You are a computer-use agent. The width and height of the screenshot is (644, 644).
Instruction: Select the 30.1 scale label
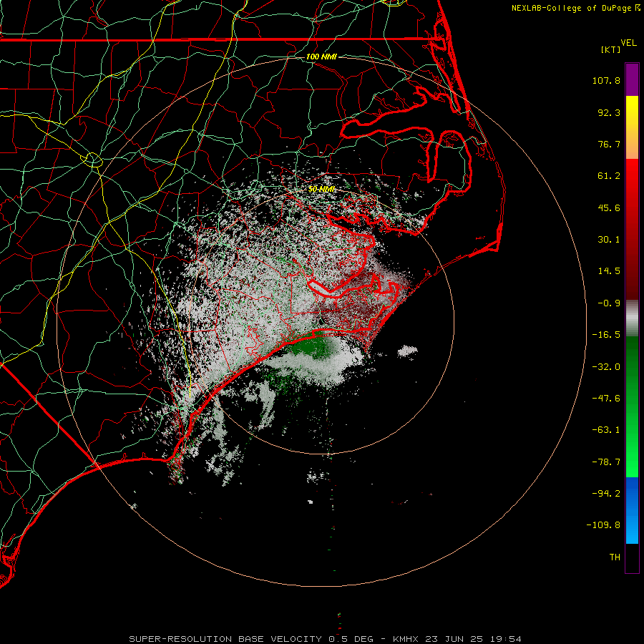[x=609, y=240]
